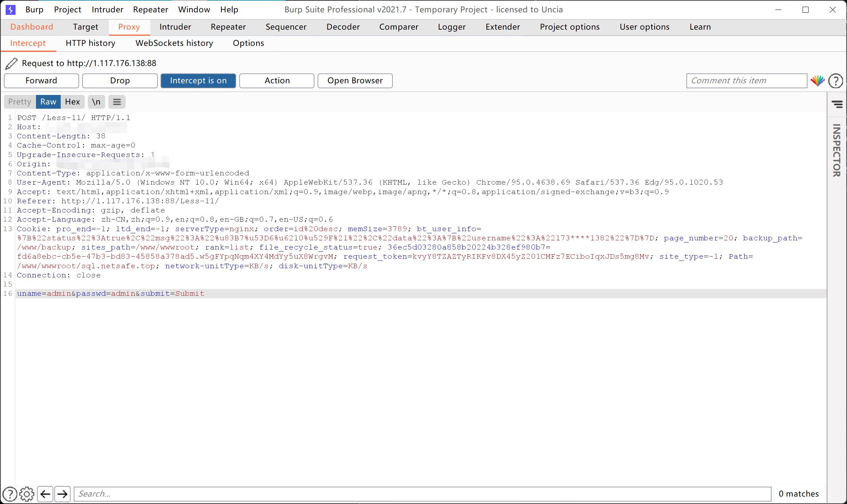
Task: Toggle non-printable characters \n display
Action: pos(96,102)
